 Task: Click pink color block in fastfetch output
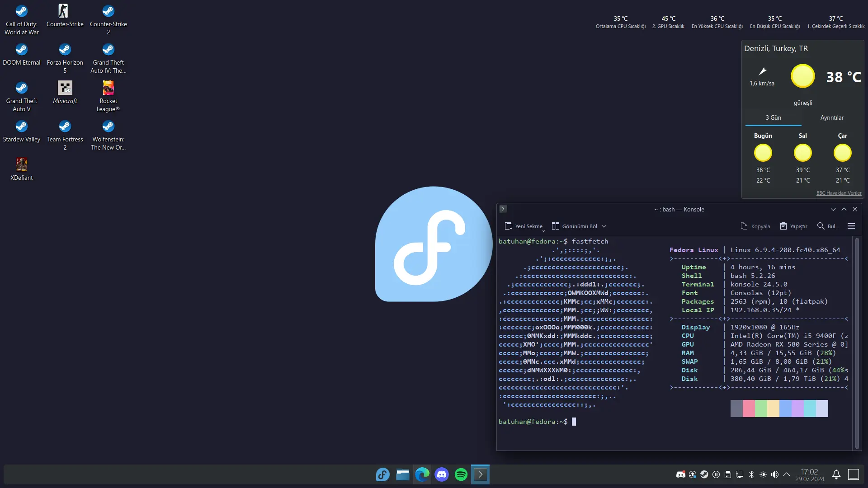coord(749,408)
